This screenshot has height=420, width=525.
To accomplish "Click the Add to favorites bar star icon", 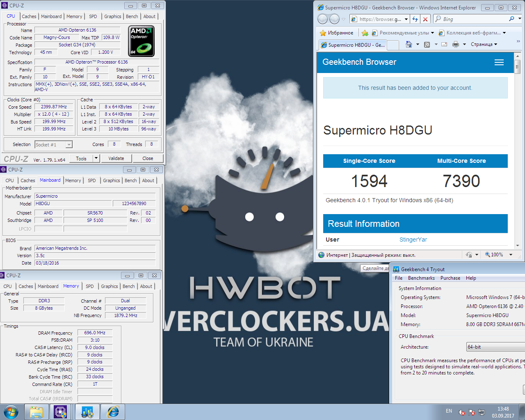I will pyautogui.click(x=365, y=33).
